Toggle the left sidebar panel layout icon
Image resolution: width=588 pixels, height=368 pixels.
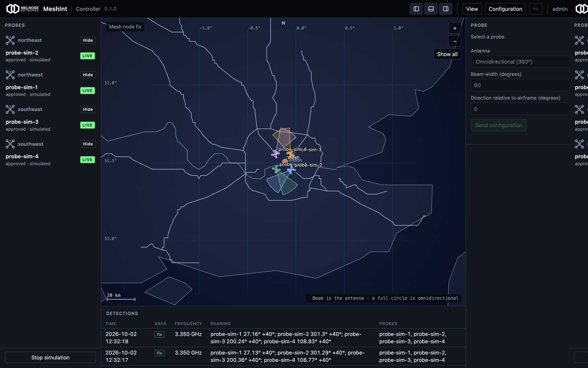pyautogui.click(x=416, y=9)
